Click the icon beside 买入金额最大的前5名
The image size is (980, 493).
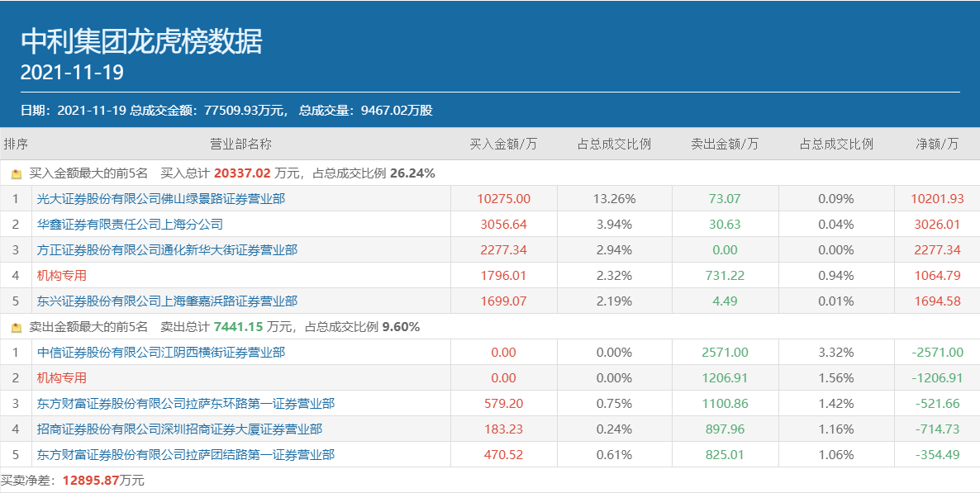click(17, 174)
